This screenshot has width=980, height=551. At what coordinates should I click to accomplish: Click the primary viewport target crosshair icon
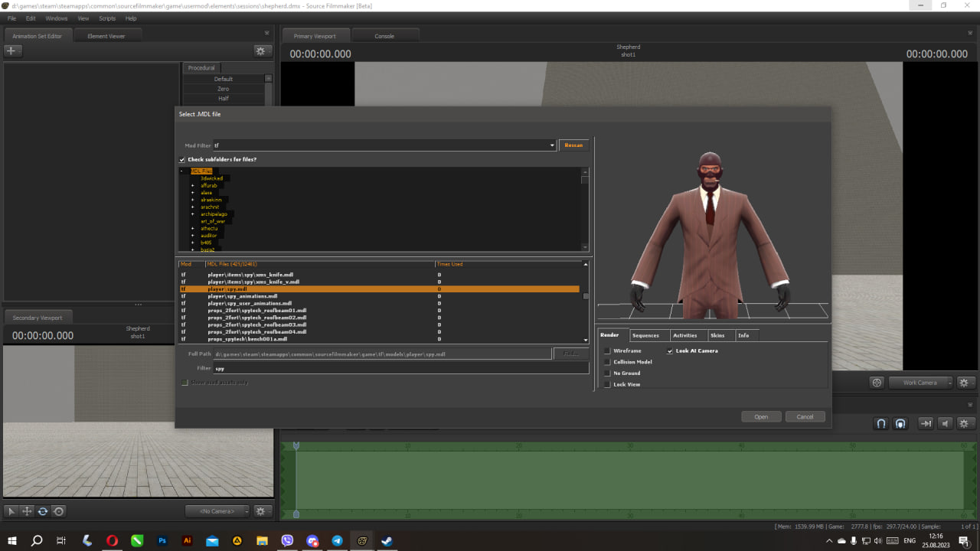click(877, 383)
